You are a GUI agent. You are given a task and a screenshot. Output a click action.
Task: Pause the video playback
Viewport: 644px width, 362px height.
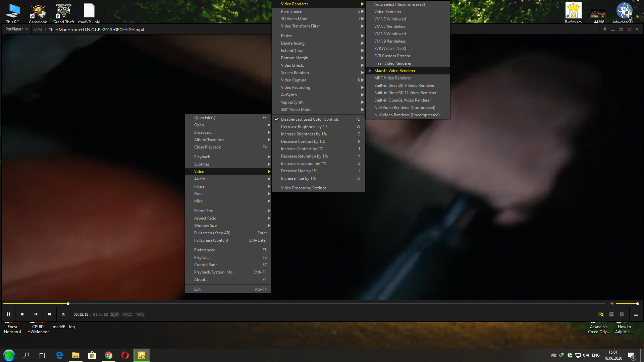click(x=8, y=314)
